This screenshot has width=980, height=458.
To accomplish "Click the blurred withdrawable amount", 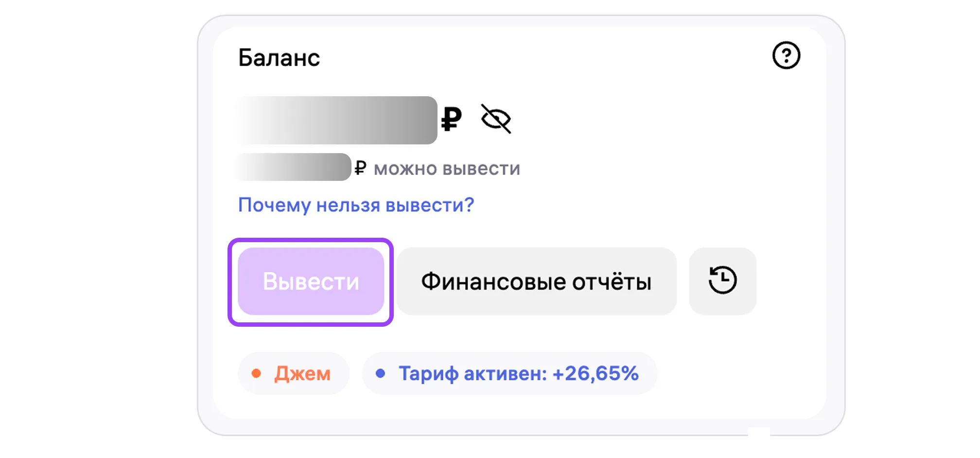I will click(x=294, y=167).
